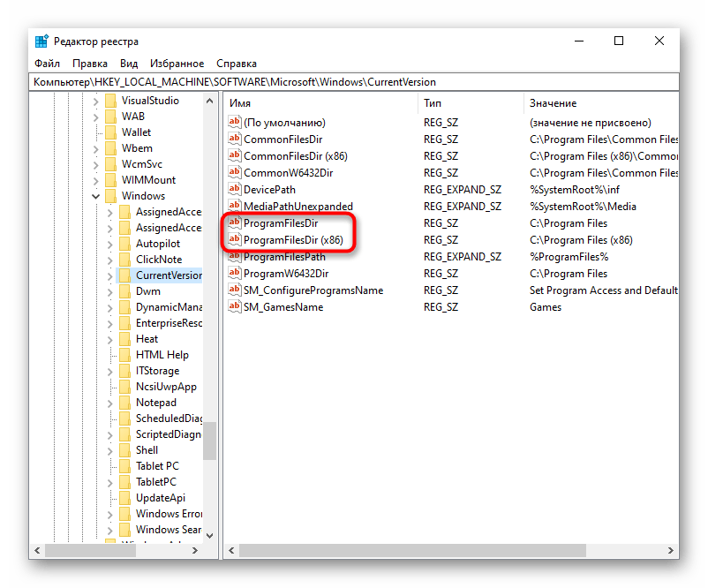Click the ab icon beside DevicePath entry
The width and height of the screenshot is (708, 588).
pos(235,190)
